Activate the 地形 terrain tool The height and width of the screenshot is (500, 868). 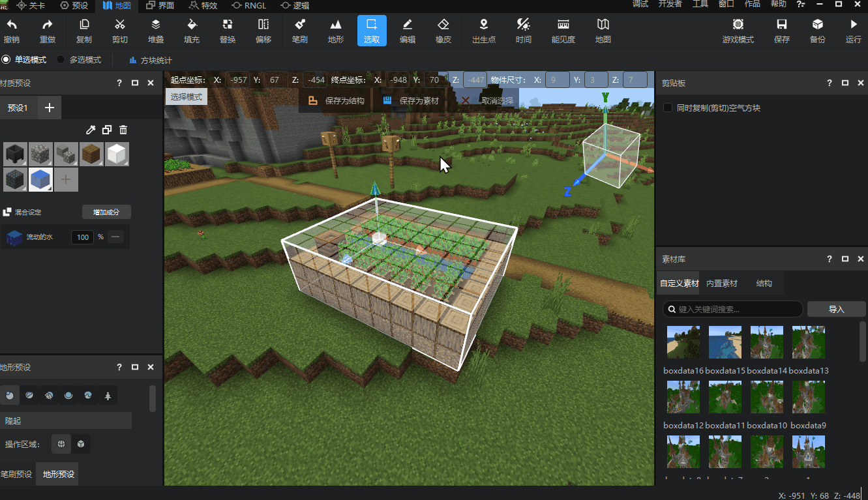click(x=336, y=31)
